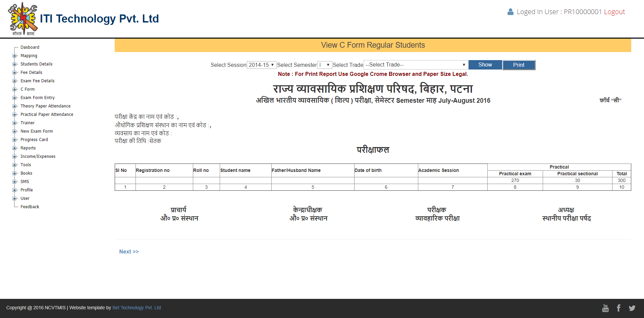Expand the Reports tree plus icon

[14, 148]
